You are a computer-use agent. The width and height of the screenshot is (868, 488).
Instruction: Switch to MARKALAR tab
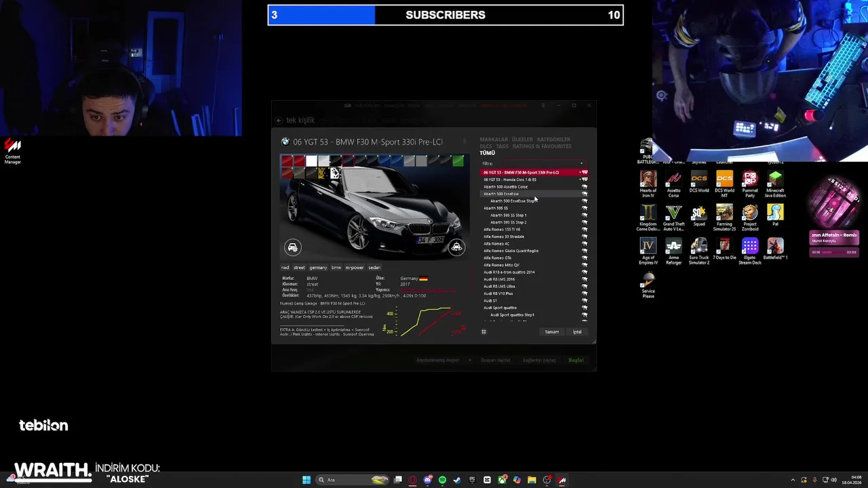[494, 140]
